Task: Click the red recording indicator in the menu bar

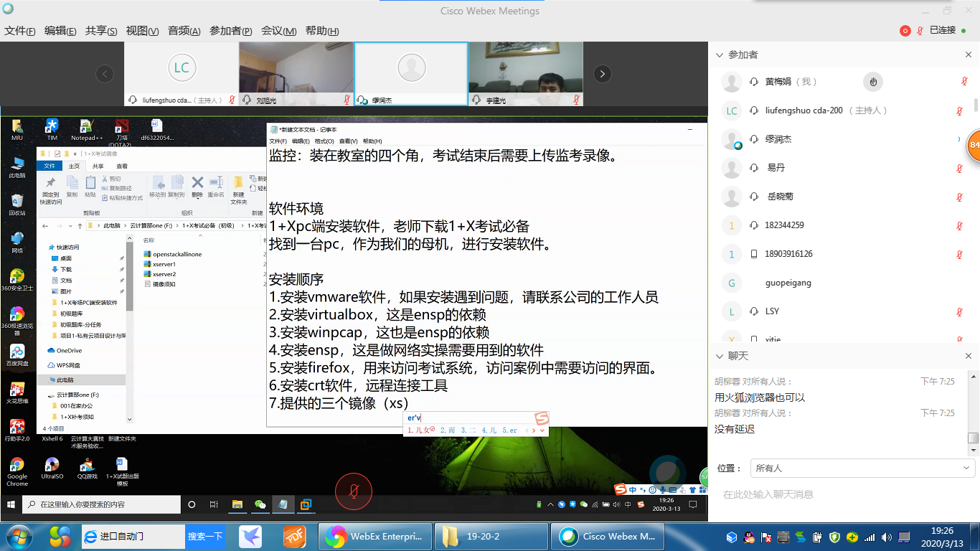Action: [905, 30]
